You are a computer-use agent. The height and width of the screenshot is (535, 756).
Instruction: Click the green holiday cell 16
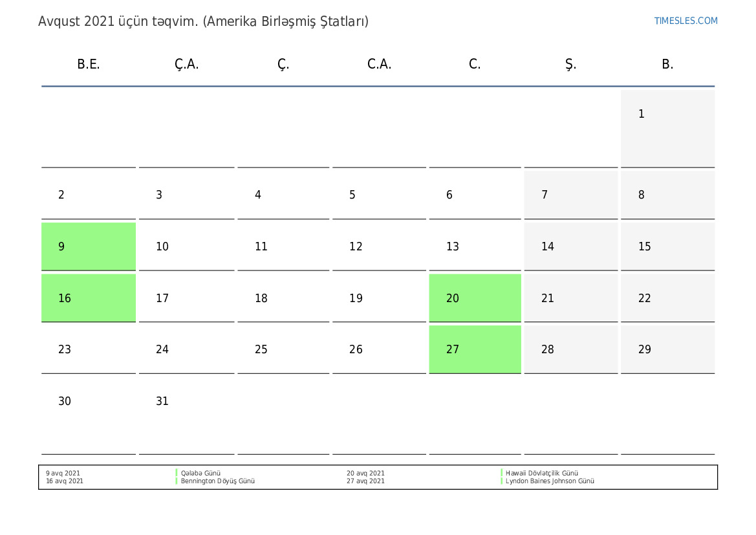[x=89, y=298]
